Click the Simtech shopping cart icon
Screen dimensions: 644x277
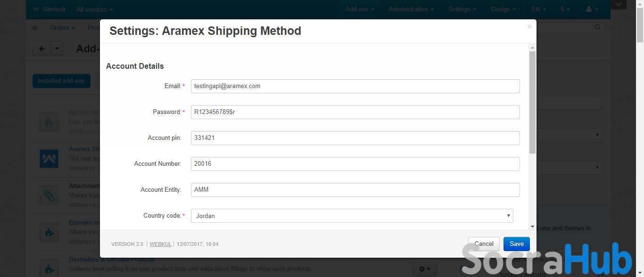point(36,9)
